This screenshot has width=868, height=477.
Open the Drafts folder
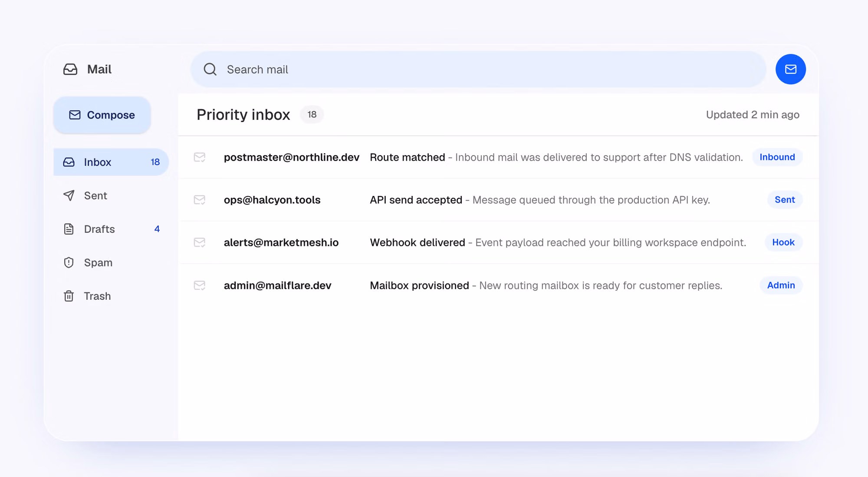point(111,229)
